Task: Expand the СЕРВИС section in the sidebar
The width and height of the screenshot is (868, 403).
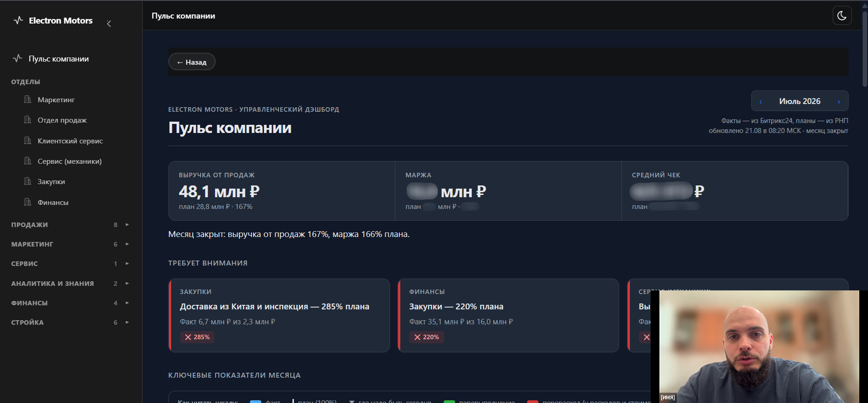Action: [x=71, y=264]
